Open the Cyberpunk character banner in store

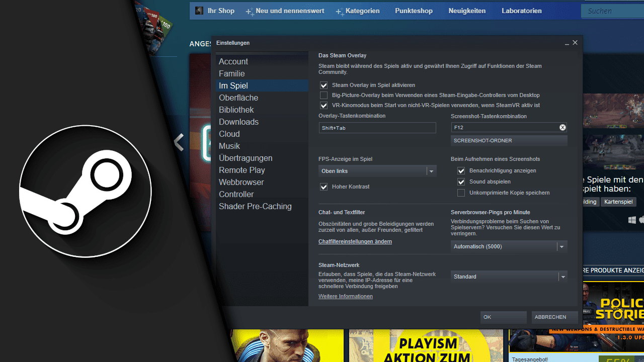pos(287,346)
